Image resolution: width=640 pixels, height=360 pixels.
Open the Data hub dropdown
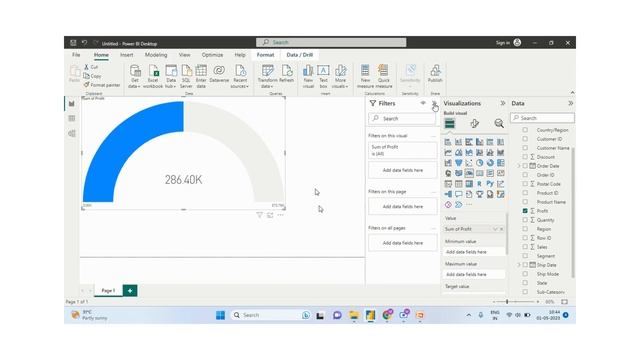point(171,76)
